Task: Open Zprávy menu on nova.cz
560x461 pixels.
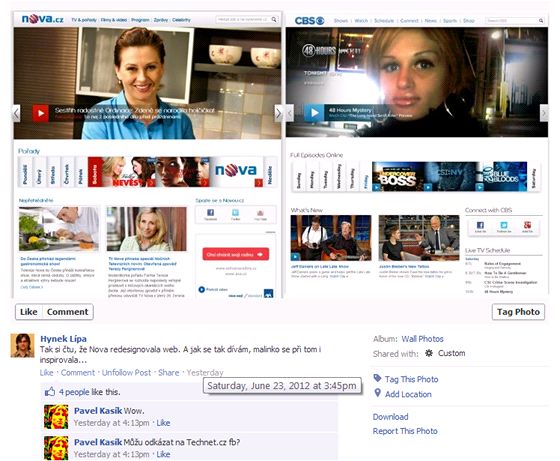Action: 161,20
